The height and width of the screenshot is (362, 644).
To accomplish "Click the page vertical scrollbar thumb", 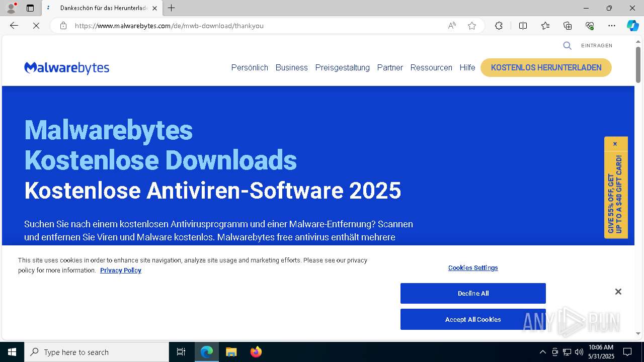I will coord(638,65).
